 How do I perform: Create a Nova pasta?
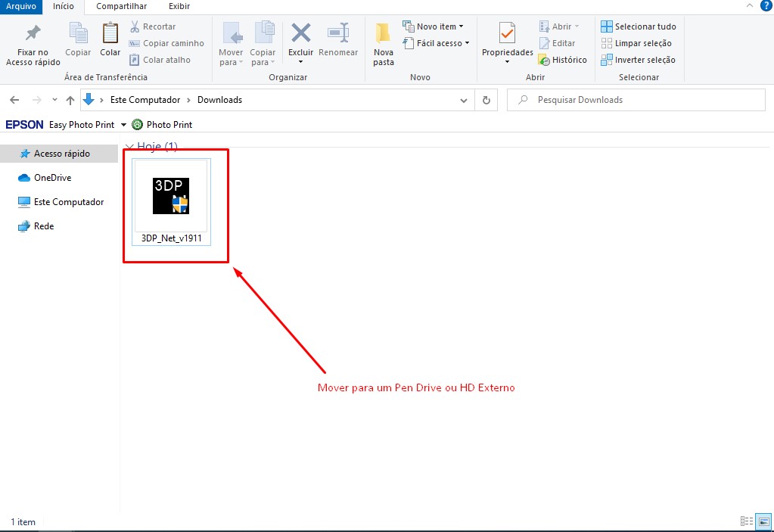[384, 45]
